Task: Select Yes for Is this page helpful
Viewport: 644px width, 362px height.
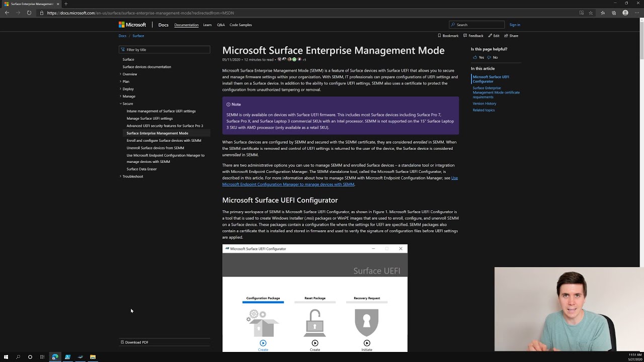Action: coord(478,57)
